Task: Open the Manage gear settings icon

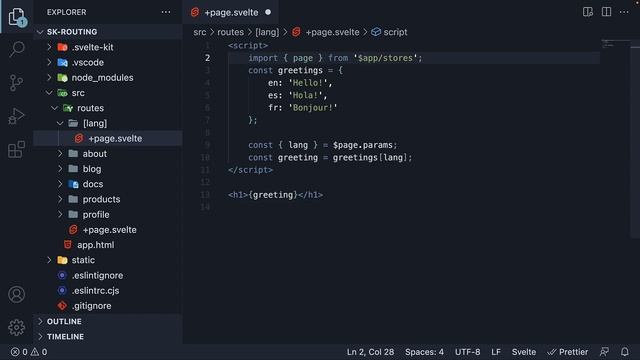Action: click(x=16, y=327)
